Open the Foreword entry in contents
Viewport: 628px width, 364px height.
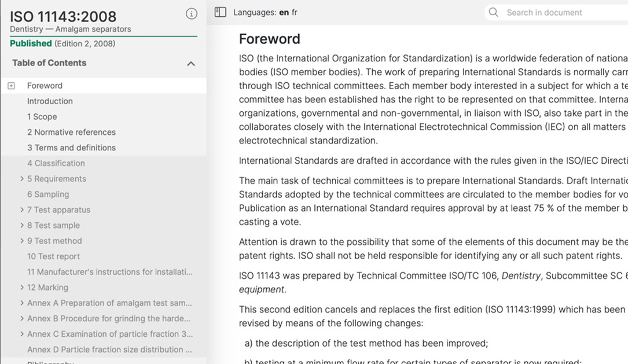tap(45, 86)
